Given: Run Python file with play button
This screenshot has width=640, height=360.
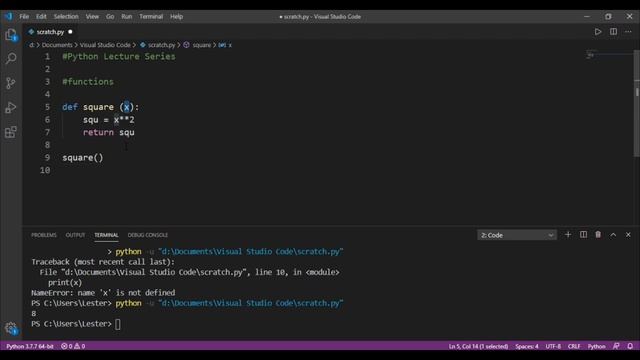Looking at the screenshot, I should point(598,32).
